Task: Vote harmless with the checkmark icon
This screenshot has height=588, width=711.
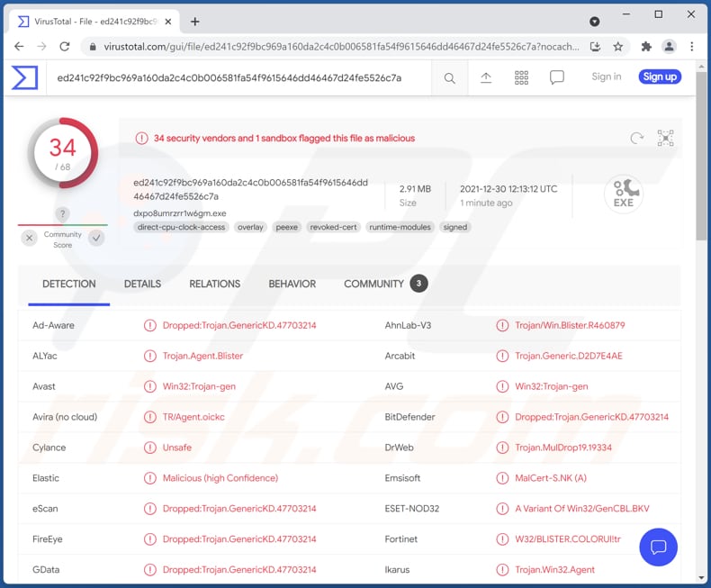Action: click(x=96, y=238)
